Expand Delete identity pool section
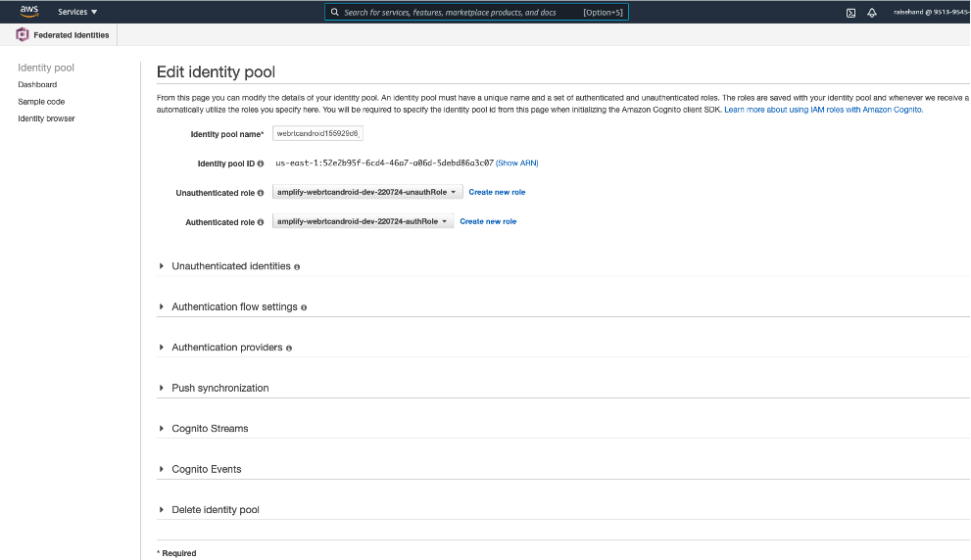Image resolution: width=971 pixels, height=560 pixels. click(x=215, y=510)
